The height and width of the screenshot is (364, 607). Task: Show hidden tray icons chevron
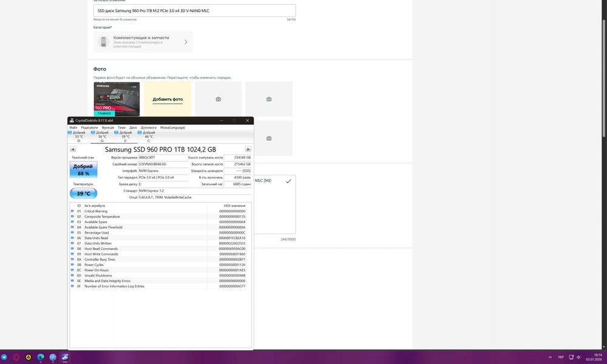click(550, 357)
